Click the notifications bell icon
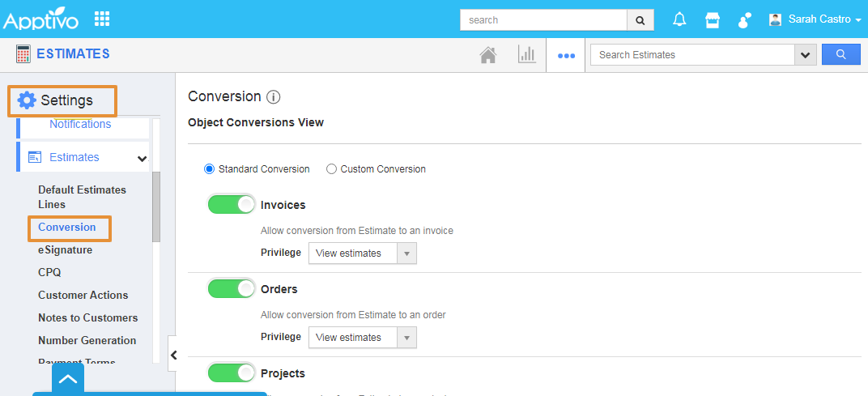The image size is (868, 396). 679,19
